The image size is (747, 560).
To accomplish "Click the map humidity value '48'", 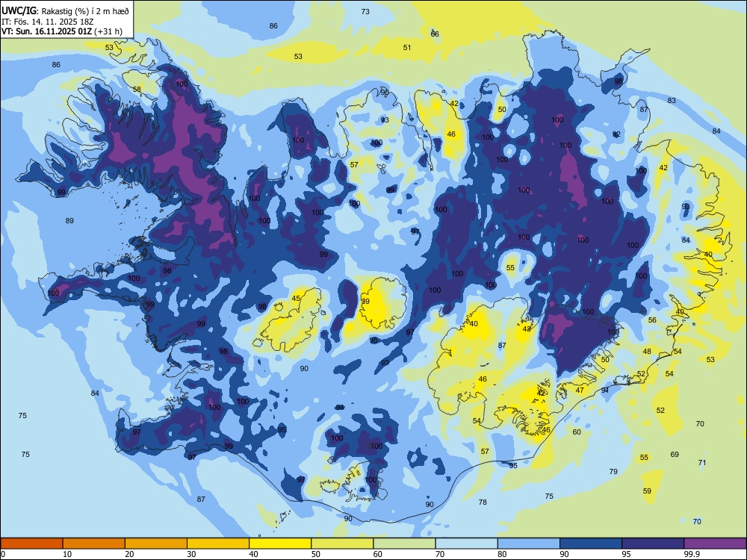I will (647, 352).
